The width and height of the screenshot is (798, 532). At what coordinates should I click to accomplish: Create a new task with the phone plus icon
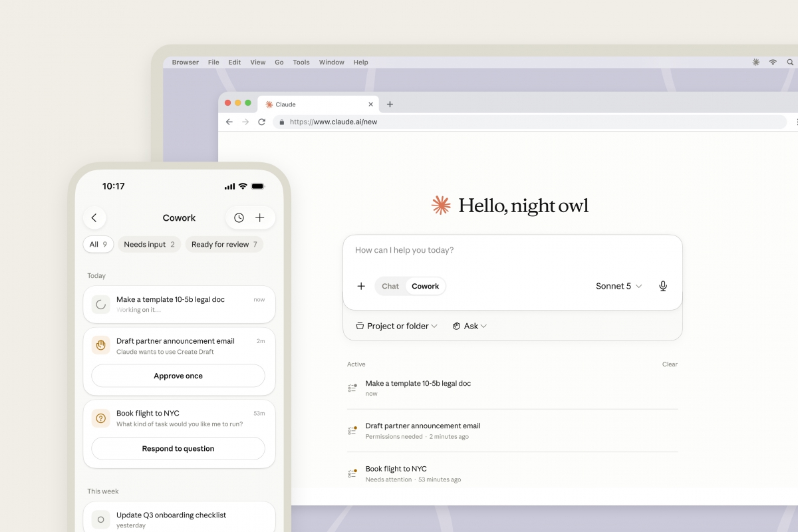click(260, 217)
